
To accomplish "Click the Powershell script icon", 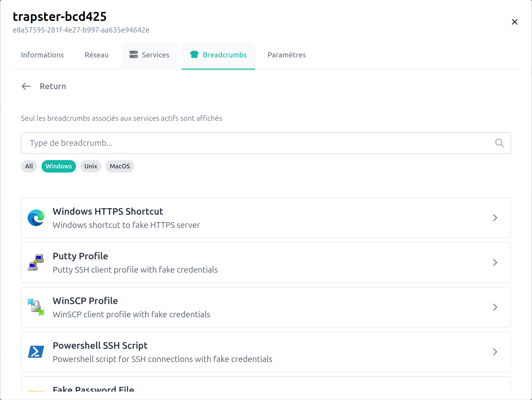I will pyautogui.click(x=36, y=352).
